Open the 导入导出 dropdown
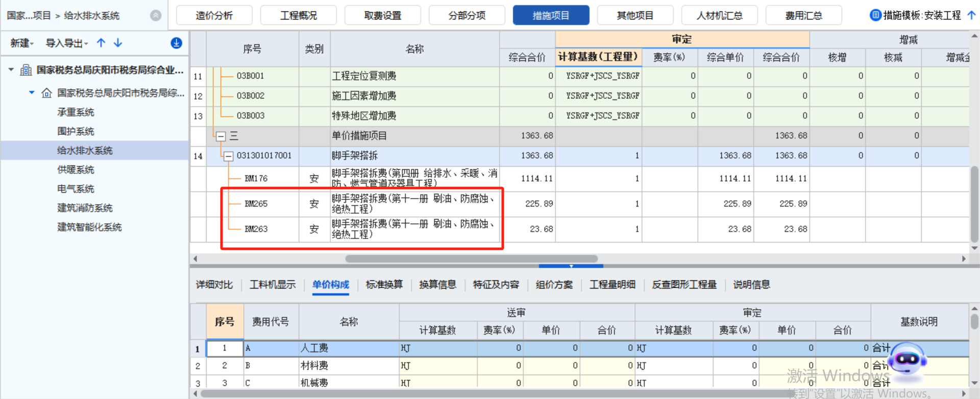Image resolution: width=980 pixels, height=399 pixels. coord(67,43)
